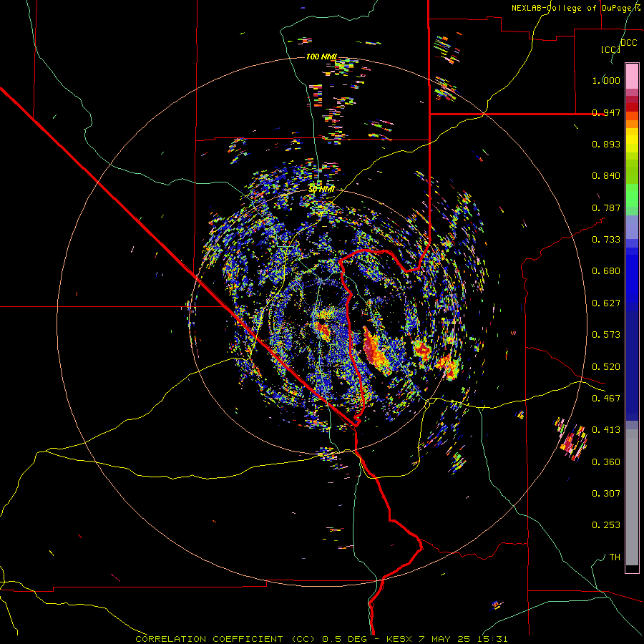Click the CORRELATION COEFFICIENT caption text
Viewport: 644px width, 644px height.
pos(209,639)
